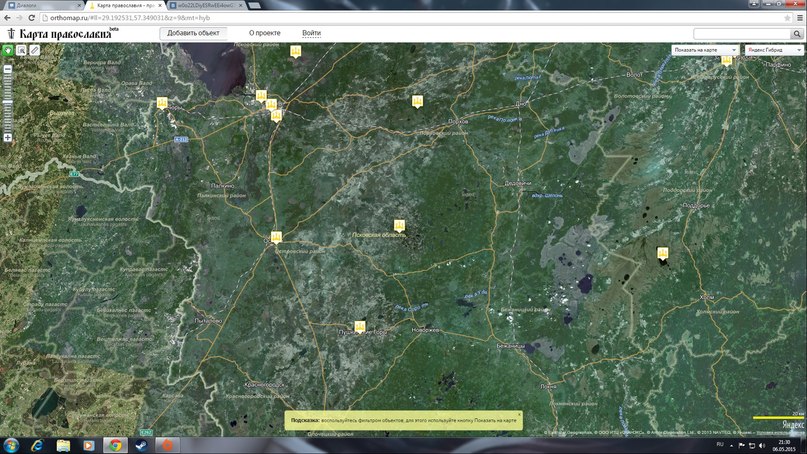
Task: Expand the Показать на карте filter dropdown
Action: click(705, 50)
